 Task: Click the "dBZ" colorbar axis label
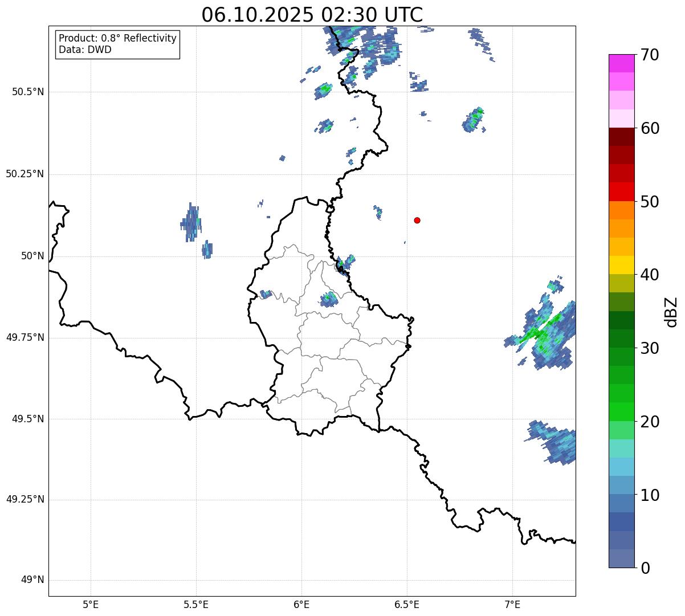click(671, 312)
